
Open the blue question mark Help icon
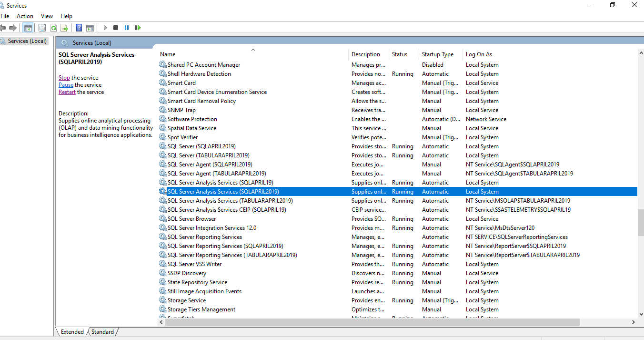click(79, 28)
